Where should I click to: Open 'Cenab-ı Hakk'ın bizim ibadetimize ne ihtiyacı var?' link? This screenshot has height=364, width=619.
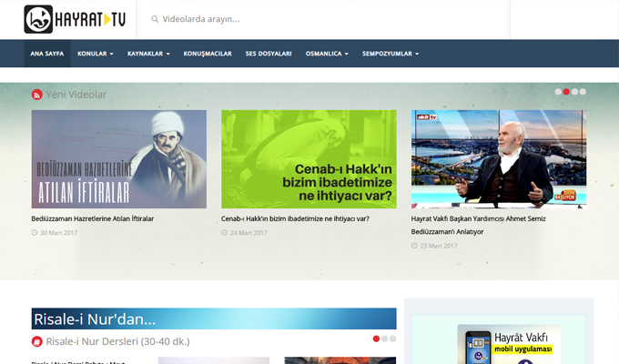(295, 218)
